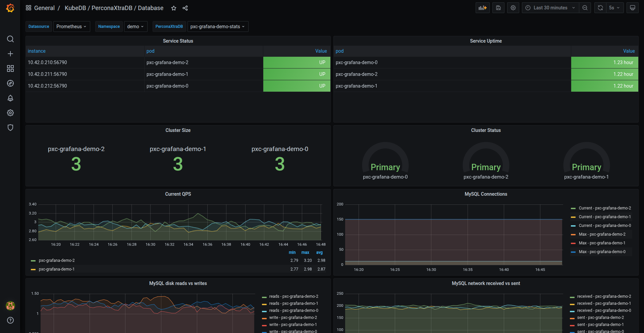Toggle Current - pxc-grafana-demo-1 connections series

click(x=605, y=217)
